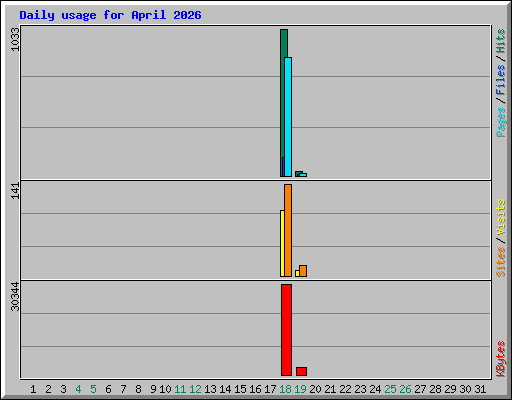512x400 pixels.
Task: Click day label 15 on the x-axis
Action: click(240, 389)
